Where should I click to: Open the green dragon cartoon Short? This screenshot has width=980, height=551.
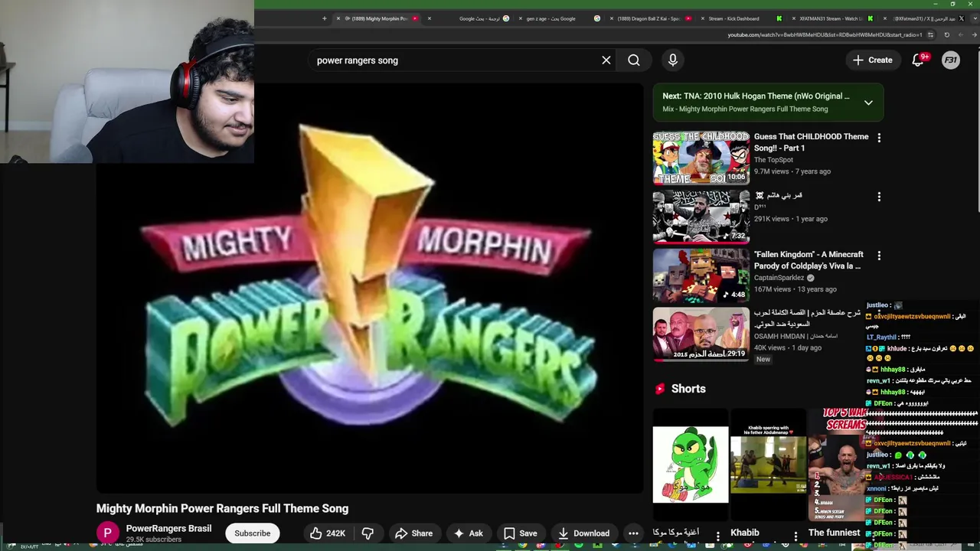click(691, 465)
